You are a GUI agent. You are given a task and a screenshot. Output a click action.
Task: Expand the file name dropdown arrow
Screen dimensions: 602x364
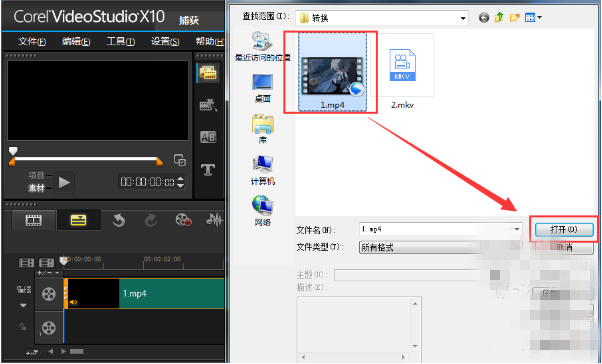[517, 229]
